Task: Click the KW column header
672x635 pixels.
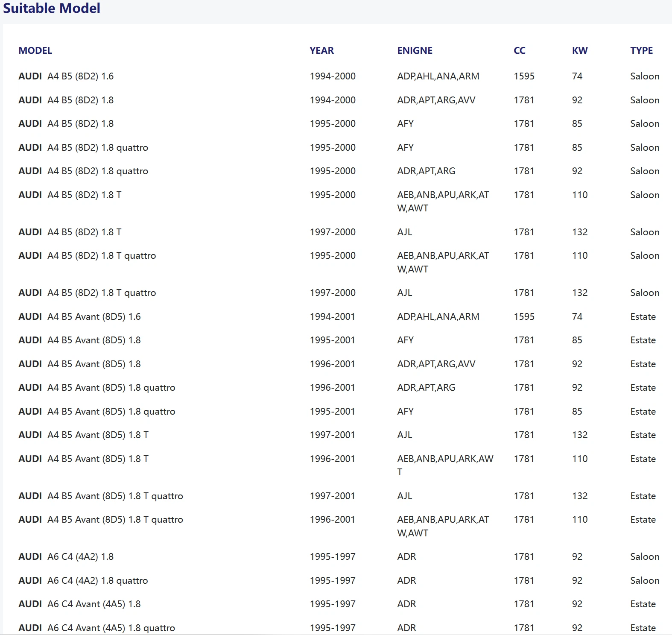Action: pos(580,50)
